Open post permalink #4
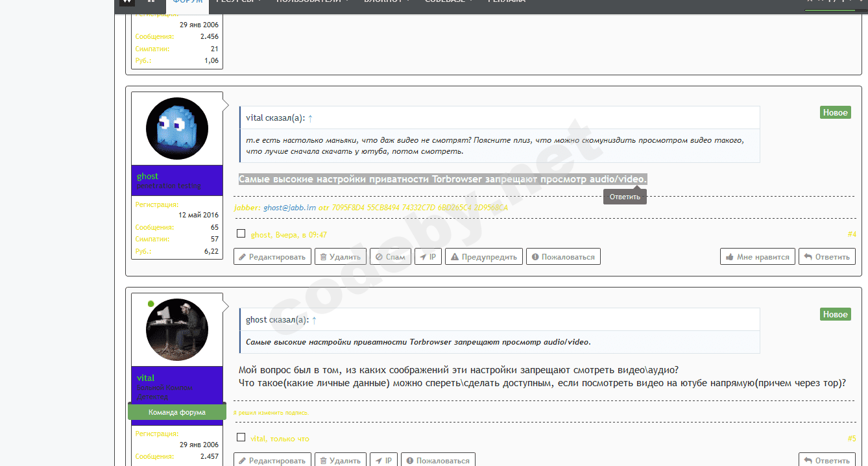 coord(851,234)
